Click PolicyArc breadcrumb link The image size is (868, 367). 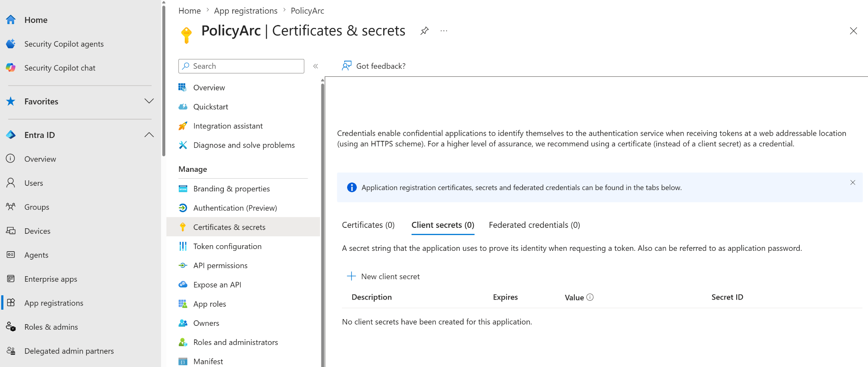click(x=307, y=11)
